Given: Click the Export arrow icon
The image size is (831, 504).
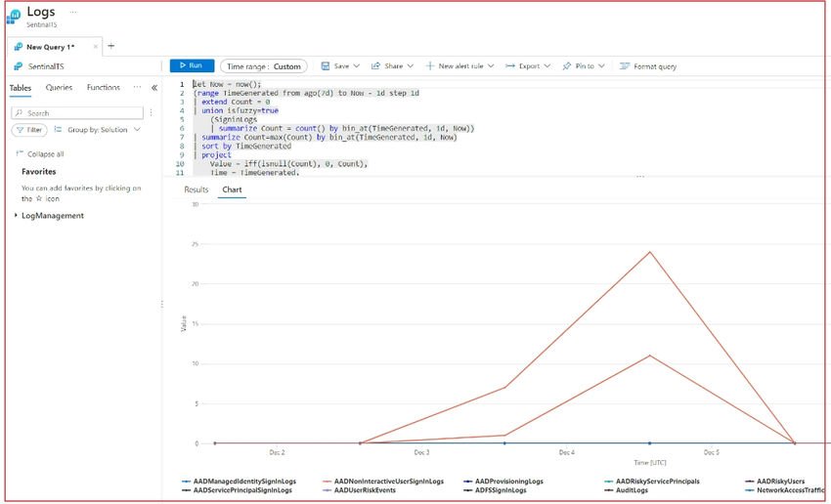Looking at the screenshot, I should pos(510,66).
